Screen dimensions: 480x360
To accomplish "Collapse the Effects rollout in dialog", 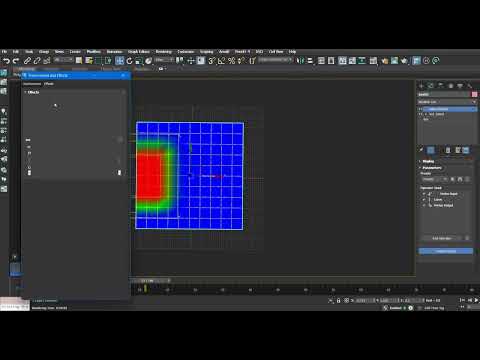I will click(32, 92).
